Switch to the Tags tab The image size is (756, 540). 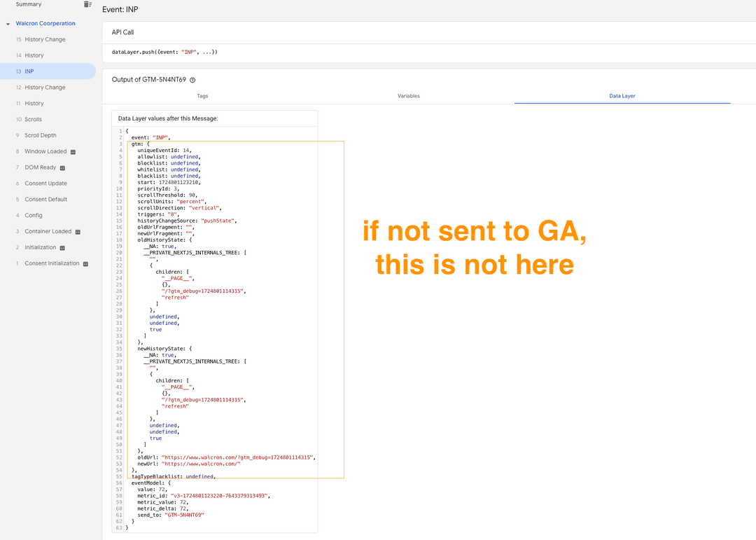click(202, 96)
